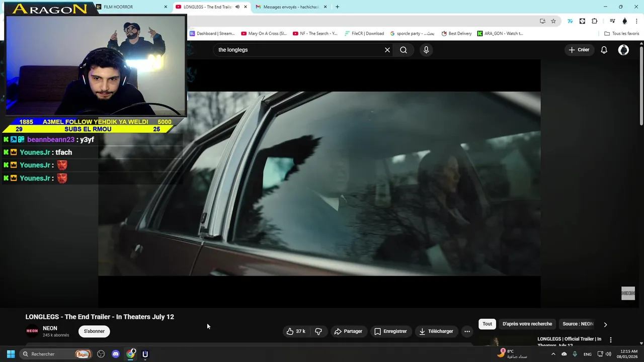Viewport: 644px width, 362px height.
Task: Click the LONGLEGS video title text
Action: [100, 317]
